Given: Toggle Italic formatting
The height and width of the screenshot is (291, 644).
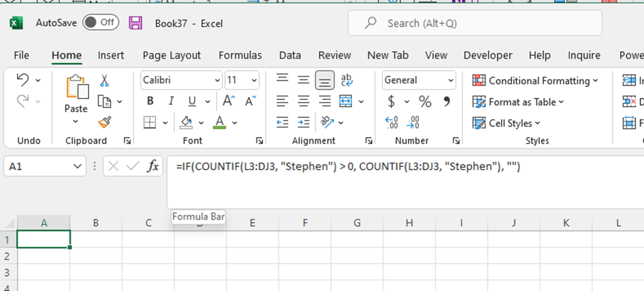Looking at the screenshot, I should click(x=171, y=101).
